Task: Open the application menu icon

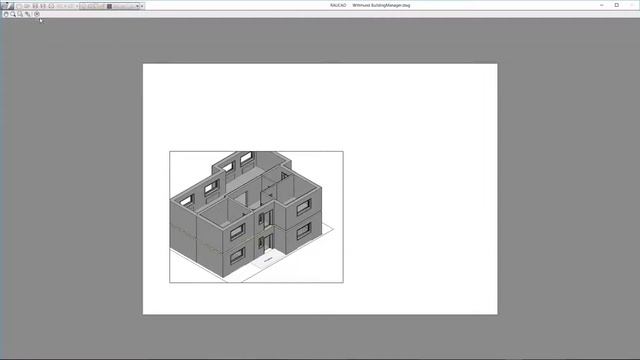Action: coord(7,6)
